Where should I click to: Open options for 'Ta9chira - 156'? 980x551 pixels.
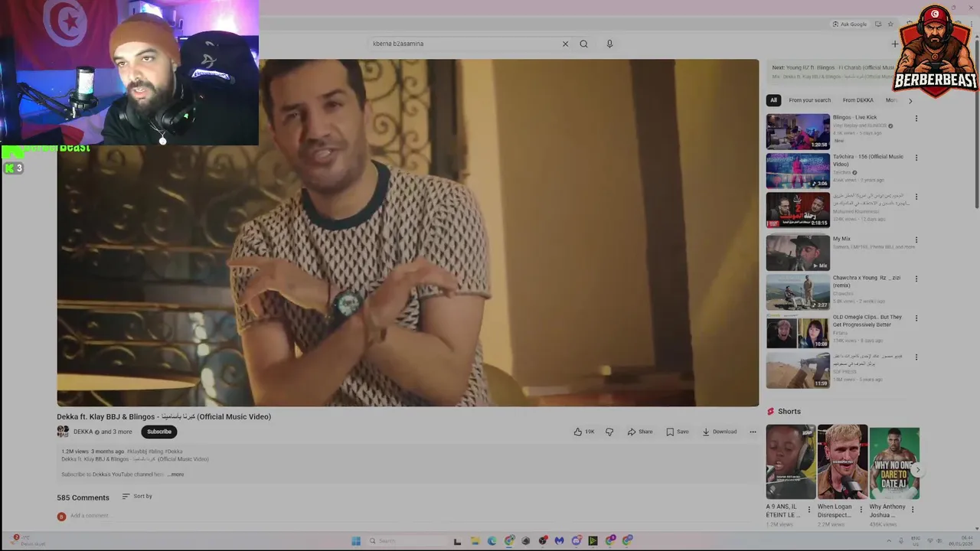tap(916, 158)
